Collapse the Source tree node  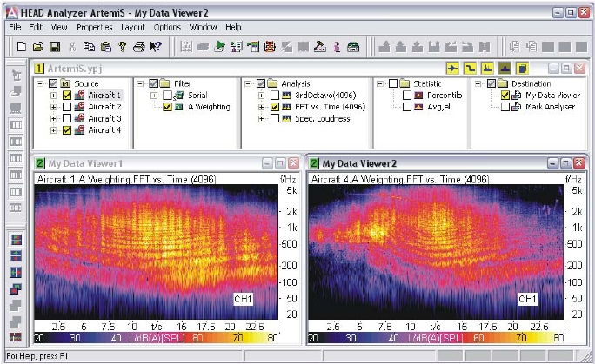click(40, 83)
